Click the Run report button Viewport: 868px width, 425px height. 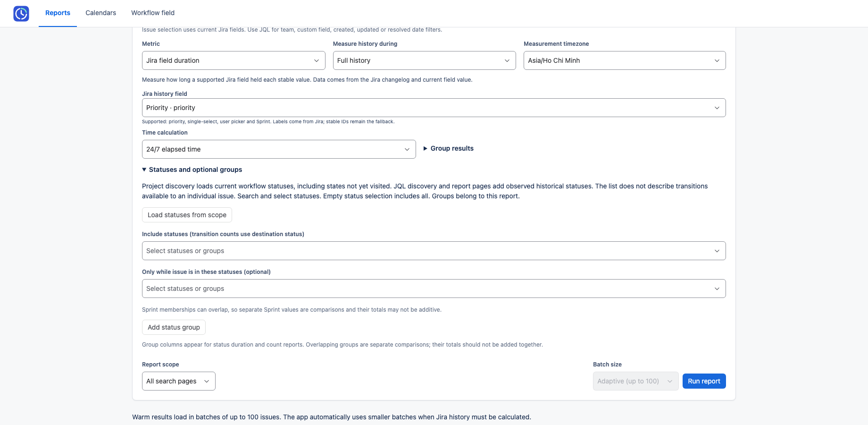tap(704, 381)
